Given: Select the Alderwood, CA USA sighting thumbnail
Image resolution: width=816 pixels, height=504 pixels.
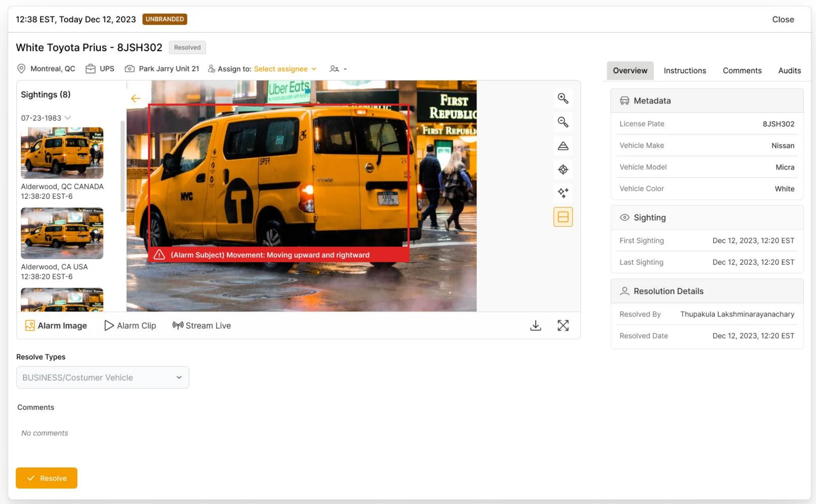Looking at the screenshot, I should (62, 233).
